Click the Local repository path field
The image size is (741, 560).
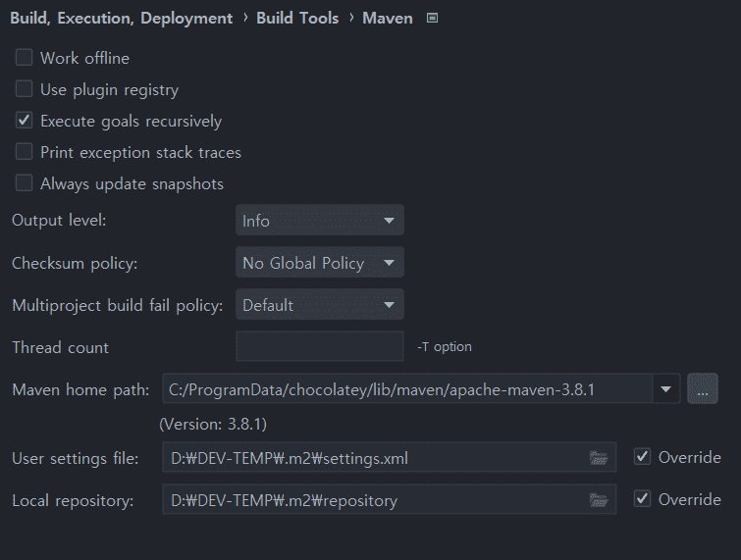click(389, 499)
